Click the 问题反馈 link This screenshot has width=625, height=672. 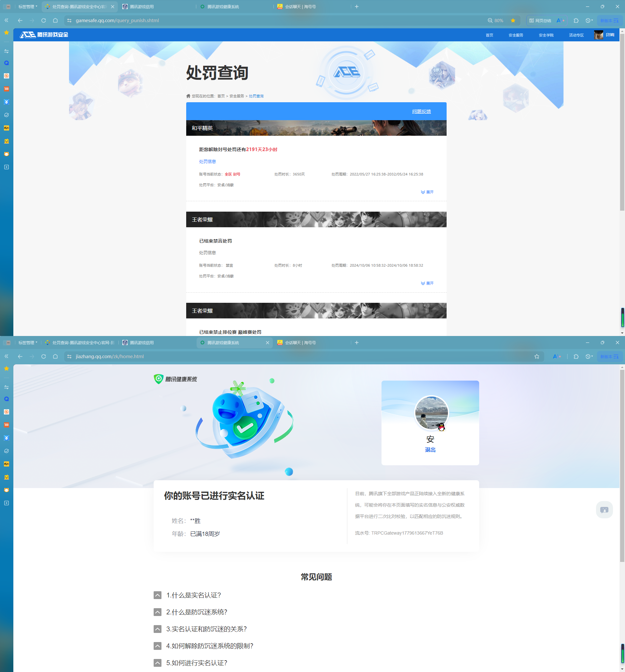pyautogui.click(x=421, y=111)
